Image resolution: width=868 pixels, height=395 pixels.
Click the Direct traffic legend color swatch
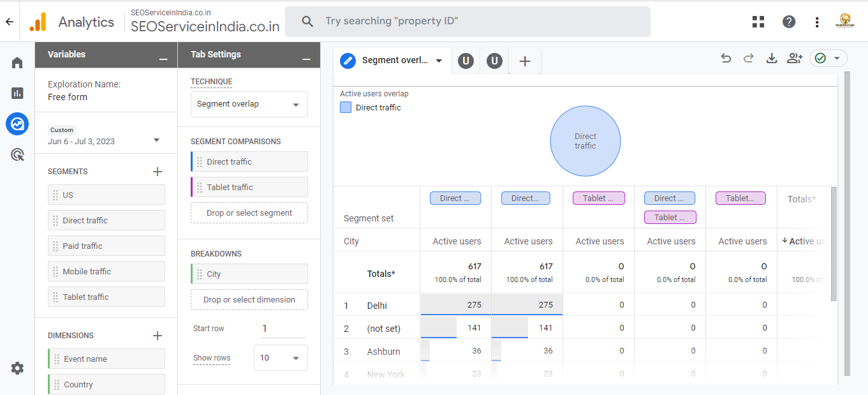coord(346,108)
